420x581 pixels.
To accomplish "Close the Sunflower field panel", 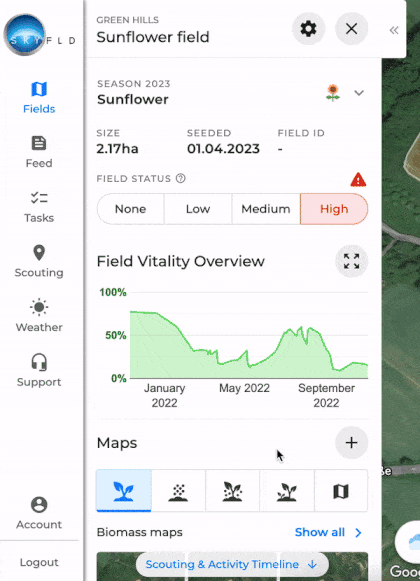I will [351, 29].
